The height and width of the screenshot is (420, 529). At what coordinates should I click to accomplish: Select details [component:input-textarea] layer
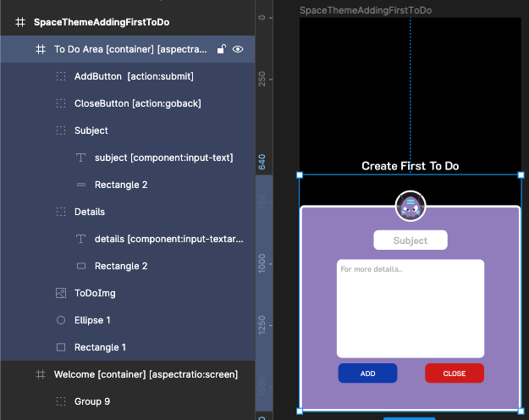click(128, 239)
